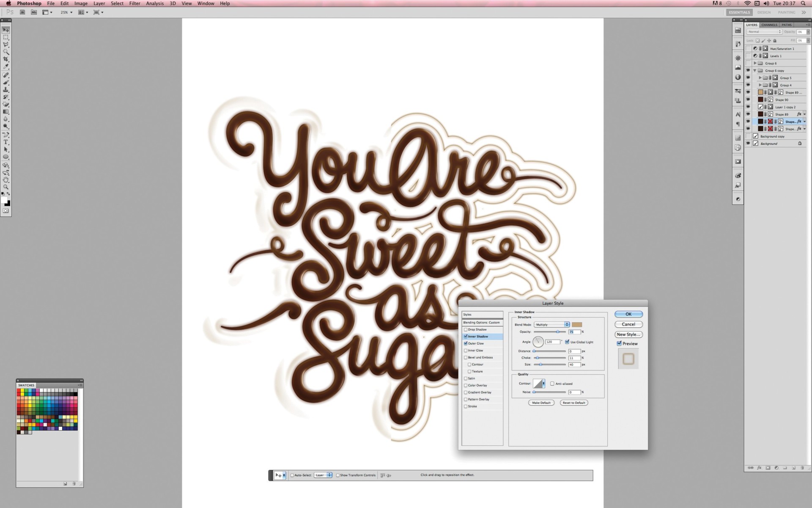Expand Group 4 layer group

tap(760, 85)
